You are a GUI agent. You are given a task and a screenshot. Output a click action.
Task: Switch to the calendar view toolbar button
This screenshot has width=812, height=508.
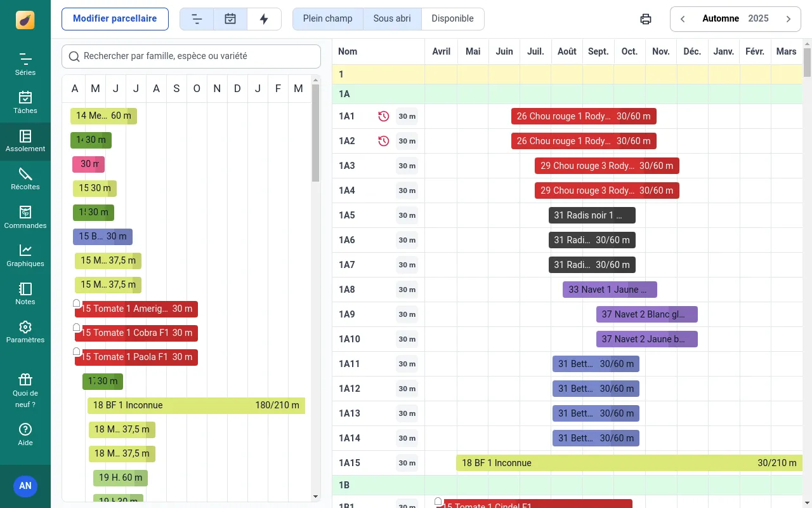(230, 19)
